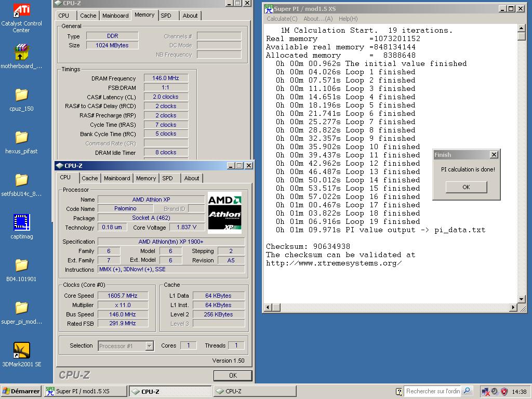
Task: Open SPD tab in back CPU-Z window
Action: tap(166, 16)
